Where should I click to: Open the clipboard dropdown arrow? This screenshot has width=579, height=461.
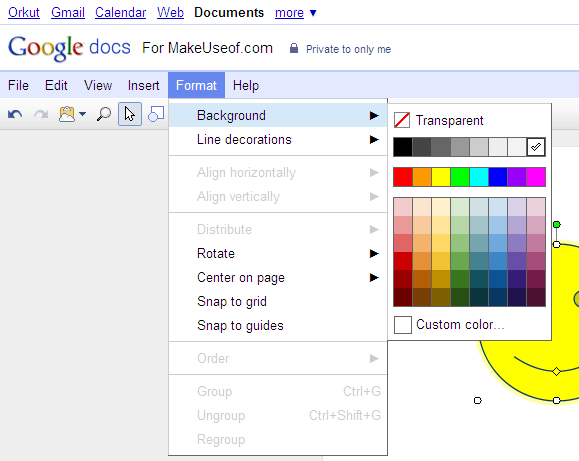pos(83,114)
